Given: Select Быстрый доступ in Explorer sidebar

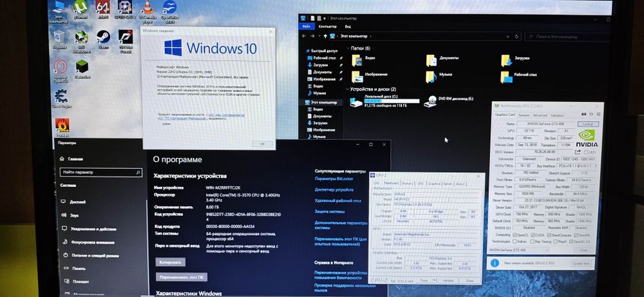Looking at the screenshot, I should click(321, 51).
